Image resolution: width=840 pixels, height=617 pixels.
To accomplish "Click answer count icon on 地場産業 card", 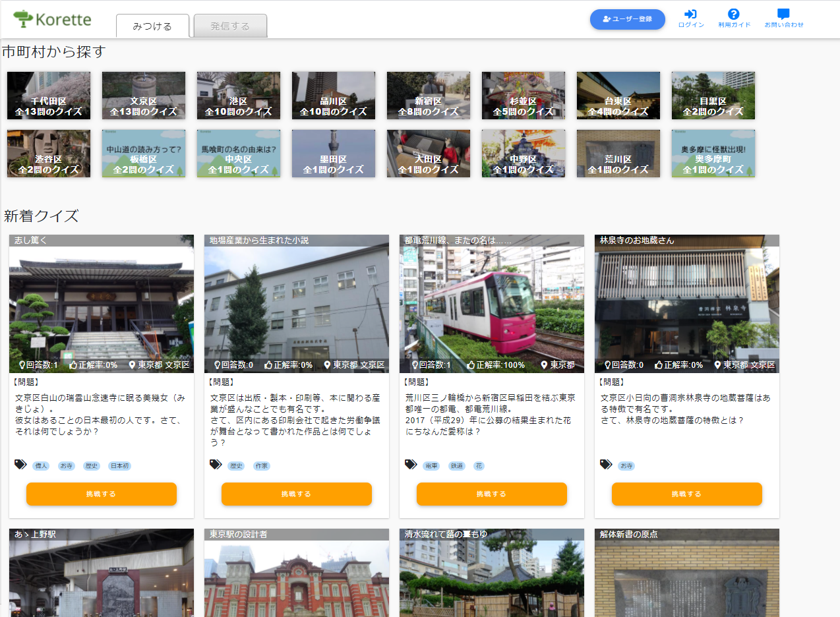I will pyautogui.click(x=217, y=365).
